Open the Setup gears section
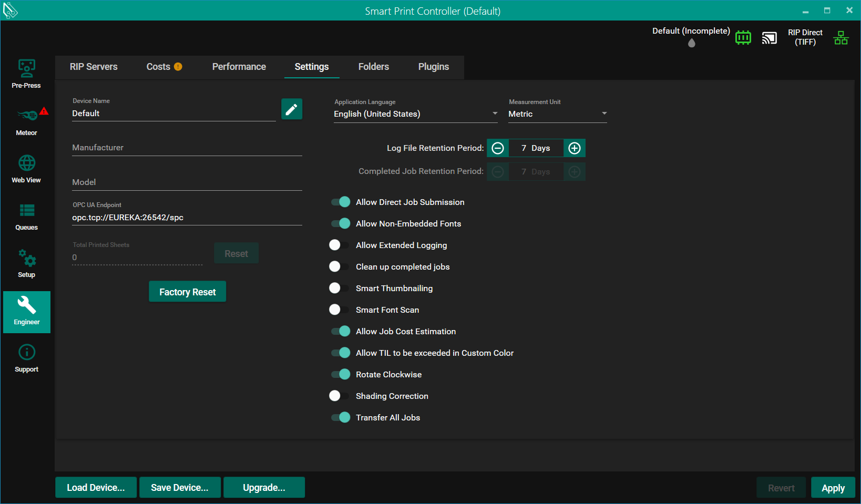 pyautogui.click(x=26, y=263)
